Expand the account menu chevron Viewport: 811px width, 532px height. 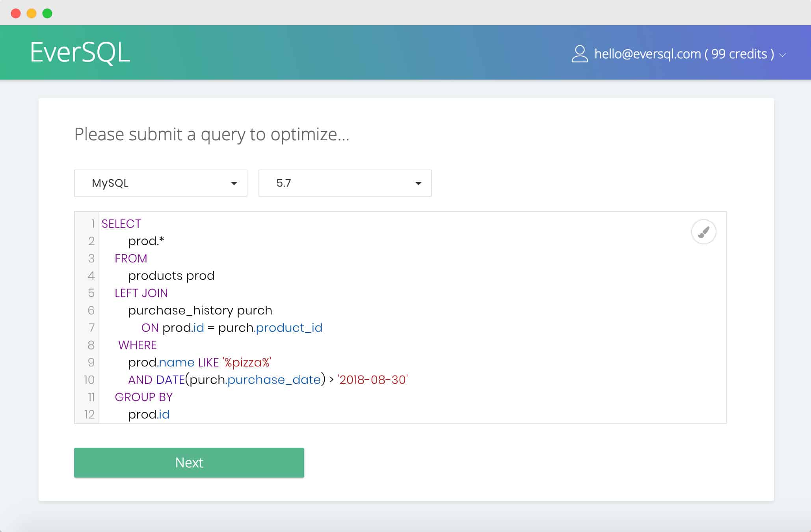tap(783, 55)
